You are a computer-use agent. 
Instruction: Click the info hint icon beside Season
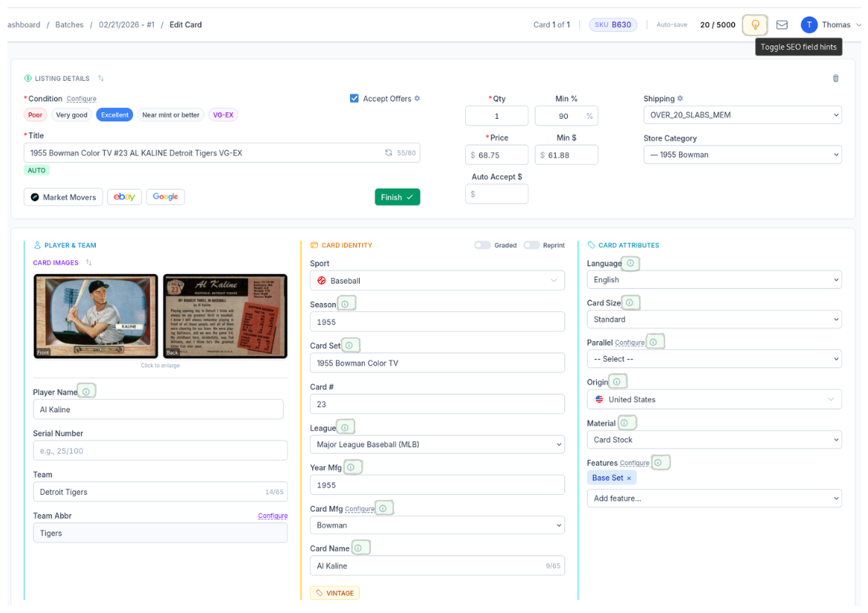[347, 303]
